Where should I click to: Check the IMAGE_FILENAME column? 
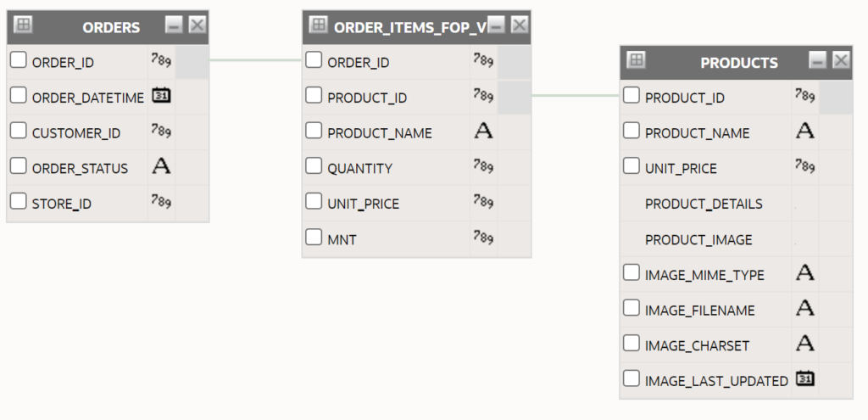pyautogui.click(x=631, y=307)
